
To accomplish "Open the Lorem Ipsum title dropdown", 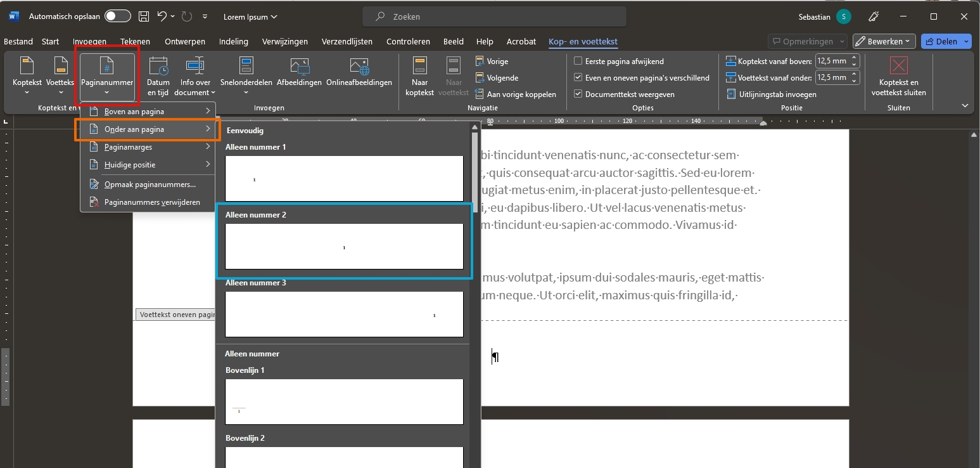I will pos(250,16).
